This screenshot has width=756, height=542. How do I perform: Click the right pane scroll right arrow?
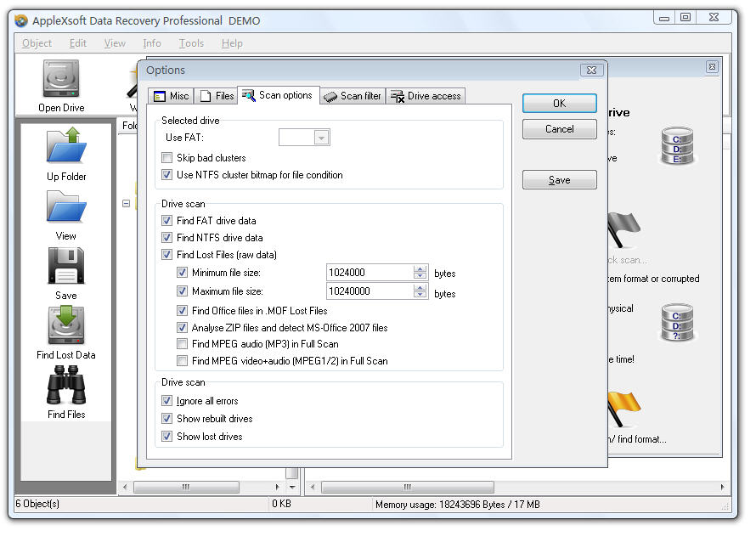[722, 487]
